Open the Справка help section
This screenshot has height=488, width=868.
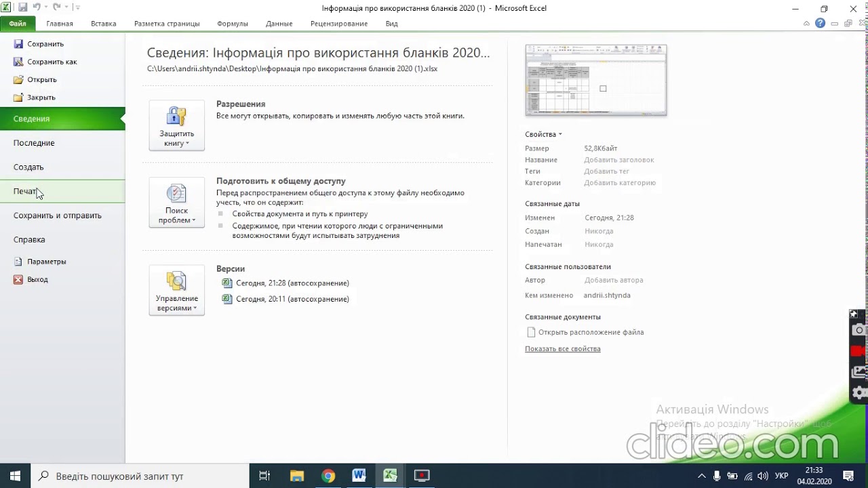point(62,239)
